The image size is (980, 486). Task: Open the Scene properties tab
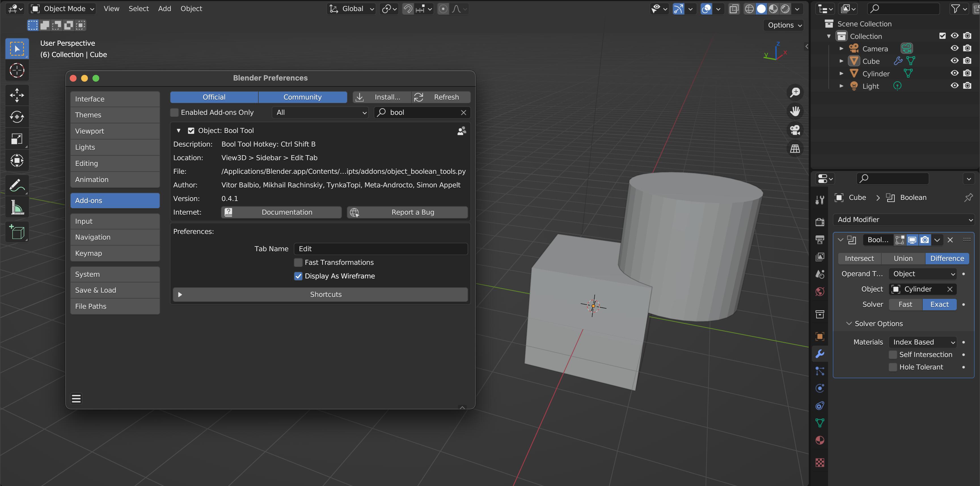click(x=820, y=274)
